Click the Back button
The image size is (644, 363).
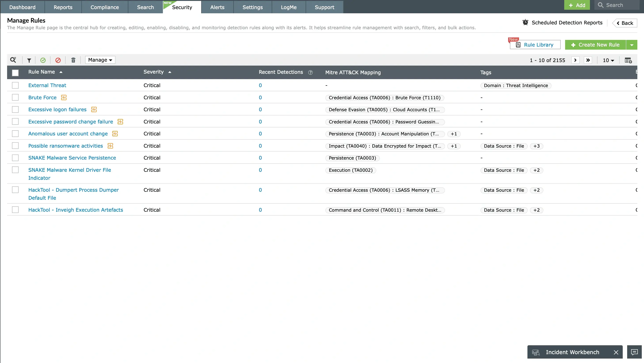624,23
